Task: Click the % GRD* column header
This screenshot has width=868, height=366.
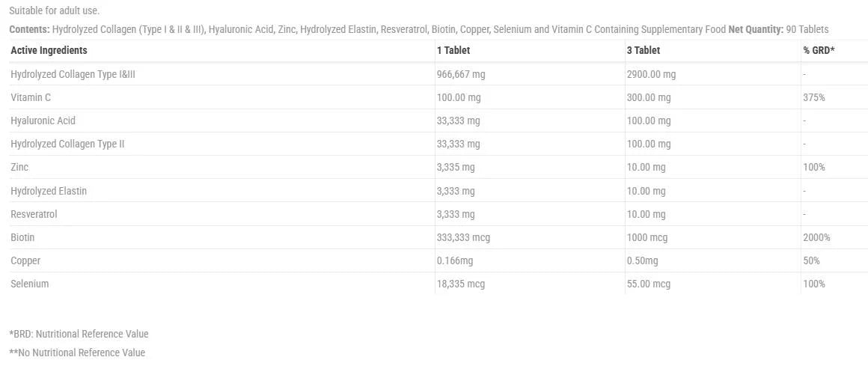Action: click(819, 50)
